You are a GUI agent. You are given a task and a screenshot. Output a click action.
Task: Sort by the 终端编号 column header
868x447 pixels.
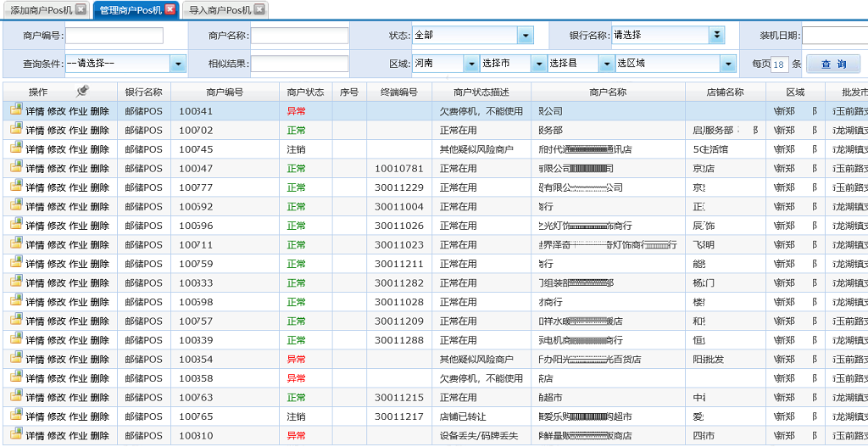point(399,92)
